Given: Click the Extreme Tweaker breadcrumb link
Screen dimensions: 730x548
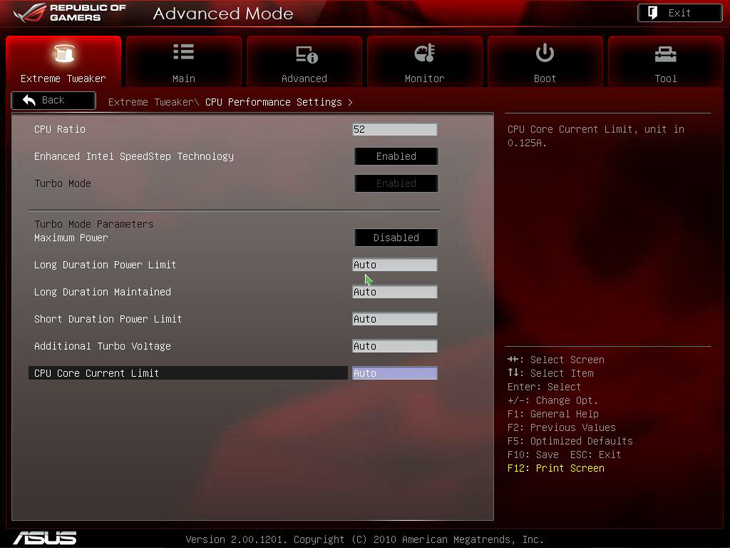Looking at the screenshot, I should click(151, 102).
